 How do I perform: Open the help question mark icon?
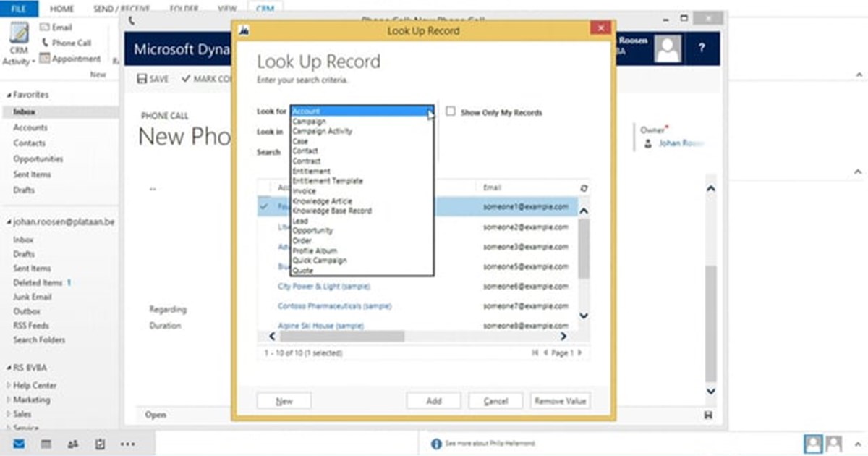pos(701,48)
